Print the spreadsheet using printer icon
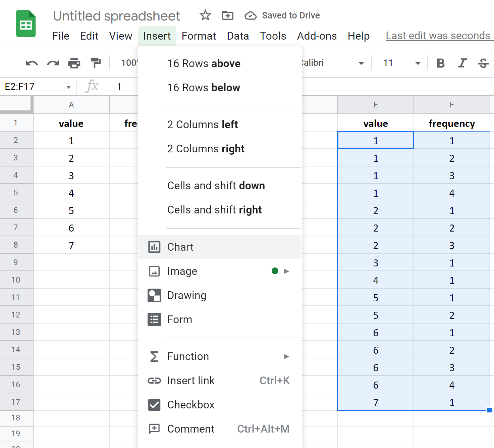 click(x=74, y=63)
